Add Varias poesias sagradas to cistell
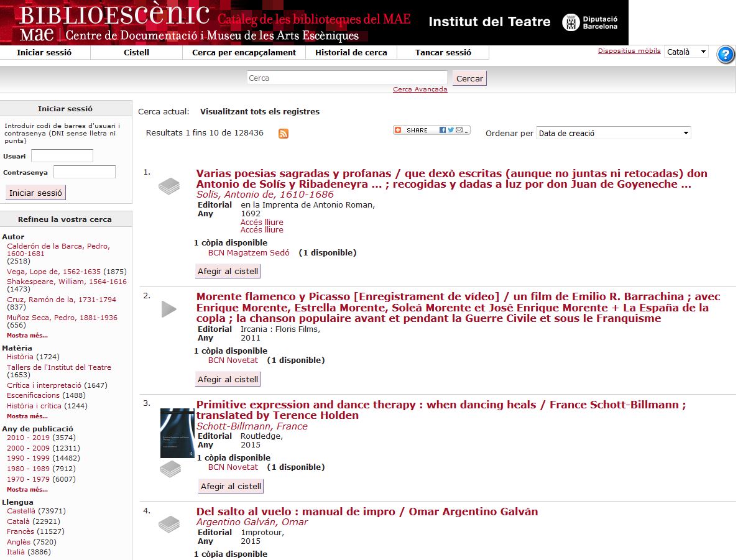Image resolution: width=738 pixels, height=560 pixels. (228, 272)
